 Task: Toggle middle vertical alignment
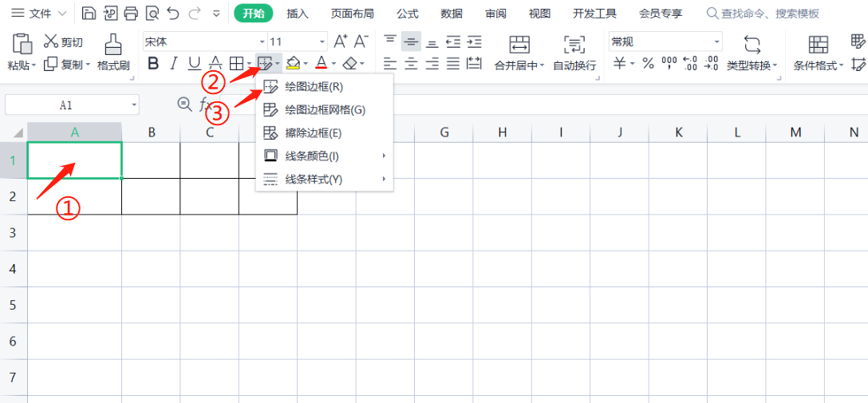pos(412,41)
